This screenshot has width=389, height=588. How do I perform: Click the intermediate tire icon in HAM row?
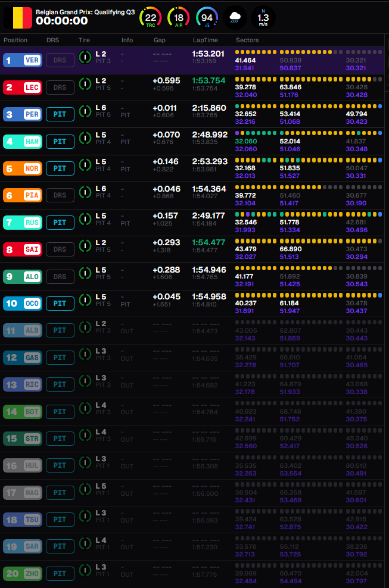coord(85,138)
